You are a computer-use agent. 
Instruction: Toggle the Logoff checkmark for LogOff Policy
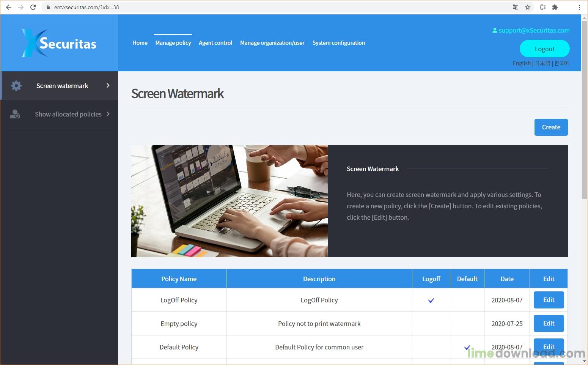coord(431,300)
